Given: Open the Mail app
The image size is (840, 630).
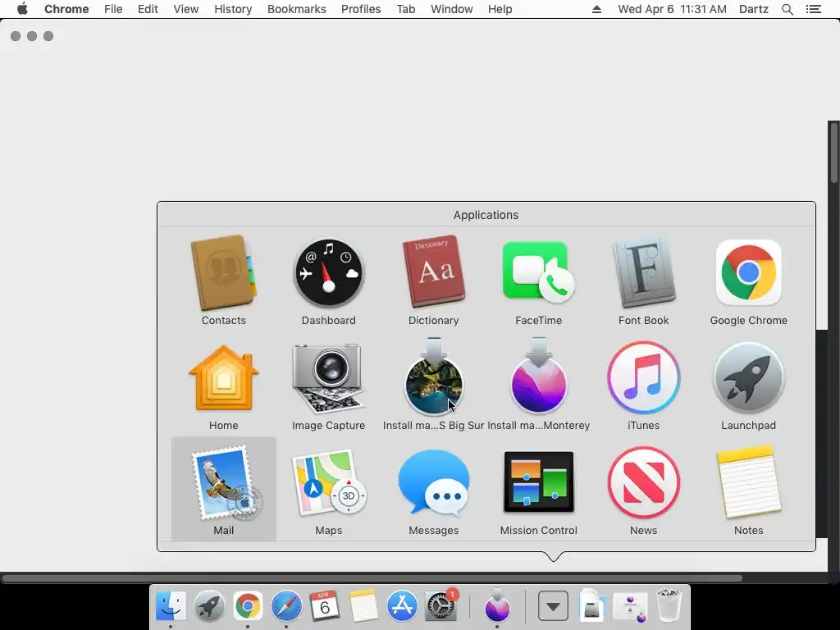Looking at the screenshot, I should tap(223, 483).
